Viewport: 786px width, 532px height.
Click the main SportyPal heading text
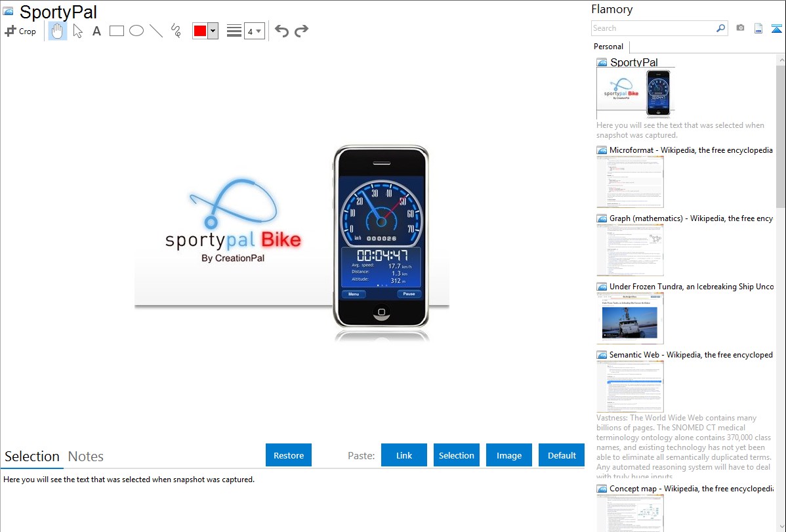click(x=58, y=12)
